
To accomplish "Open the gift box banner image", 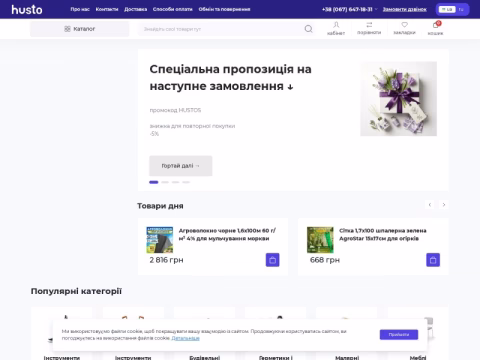I will pos(399,99).
